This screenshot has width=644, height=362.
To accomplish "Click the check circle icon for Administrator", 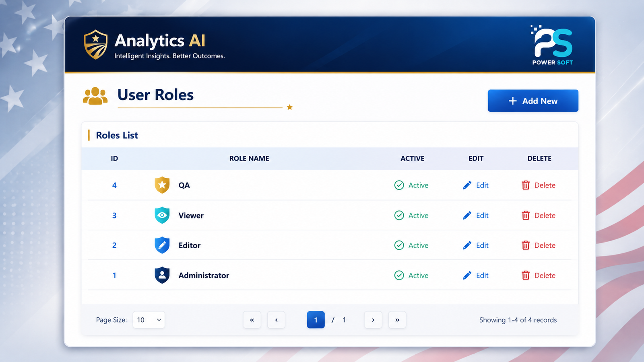I will click(x=399, y=275).
